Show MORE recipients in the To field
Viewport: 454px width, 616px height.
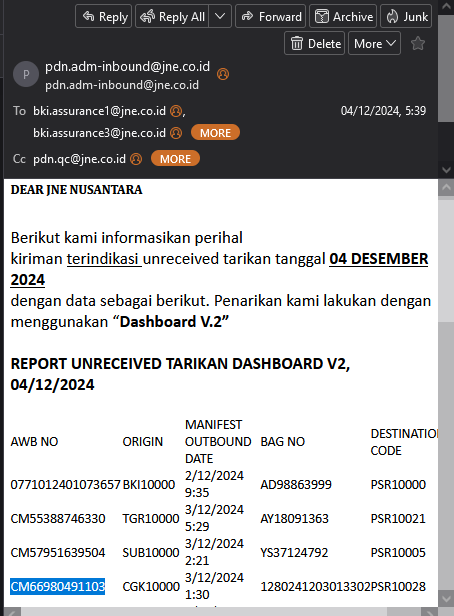(215, 133)
